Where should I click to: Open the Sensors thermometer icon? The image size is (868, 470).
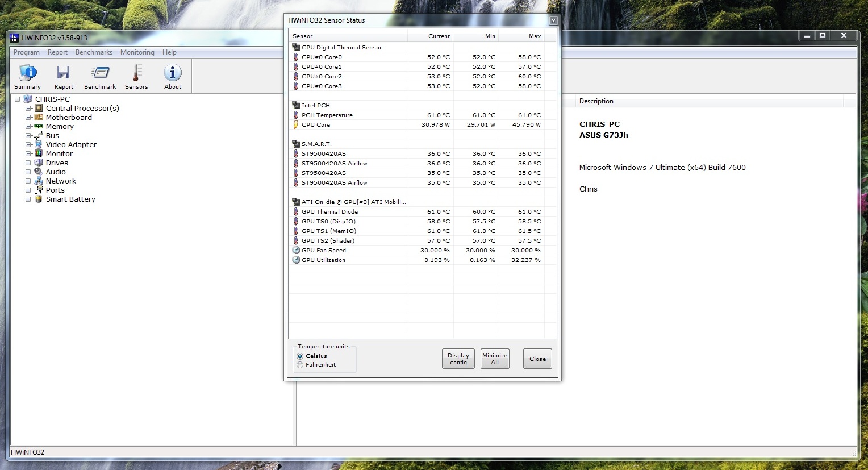136,73
